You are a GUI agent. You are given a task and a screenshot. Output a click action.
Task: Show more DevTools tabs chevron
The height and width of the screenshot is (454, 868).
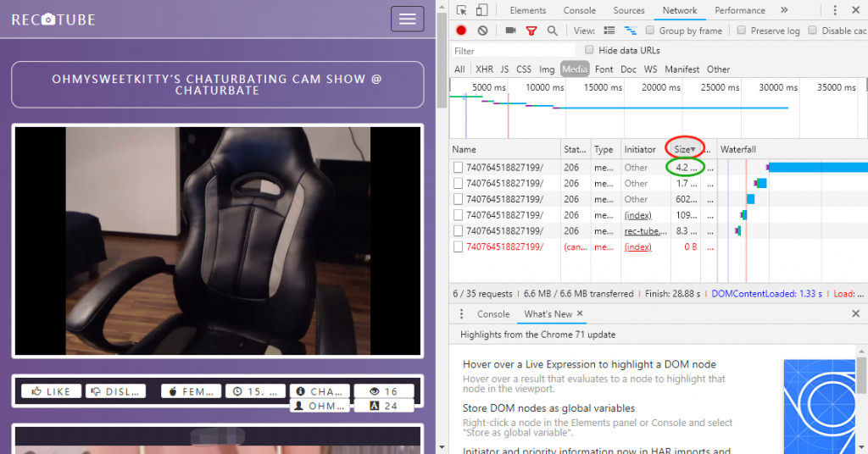(784, 10)
